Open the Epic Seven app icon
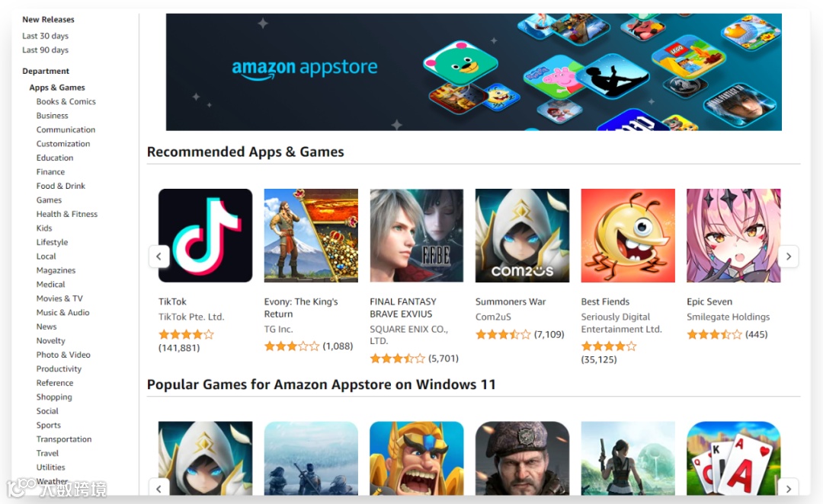The image size is (823, 504). [733, 235]
